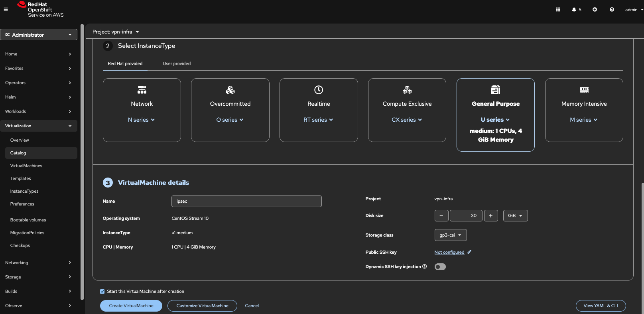Click the pencil icon to edit SSH key
Image resolution: width=644 pixels, height=314 pixels.
[469, 252]
